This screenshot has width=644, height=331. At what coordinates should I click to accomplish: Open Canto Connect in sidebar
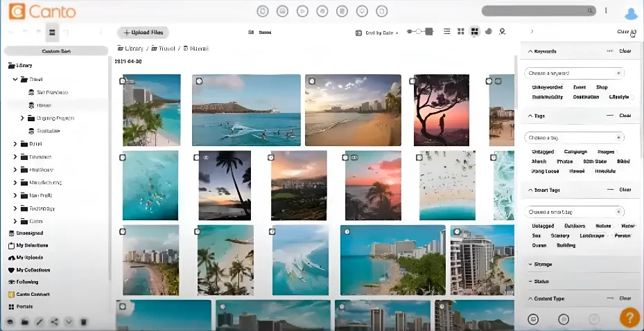[x=29, y=294]
